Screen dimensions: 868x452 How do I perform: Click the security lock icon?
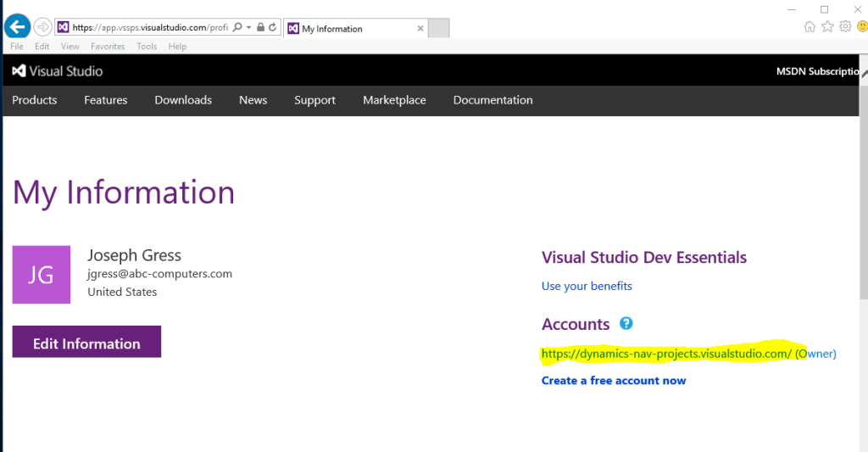(260, 27)
